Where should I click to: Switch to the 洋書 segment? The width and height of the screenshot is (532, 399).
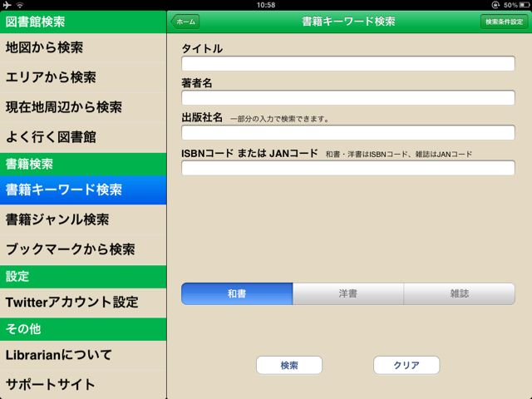pos(348,293)
